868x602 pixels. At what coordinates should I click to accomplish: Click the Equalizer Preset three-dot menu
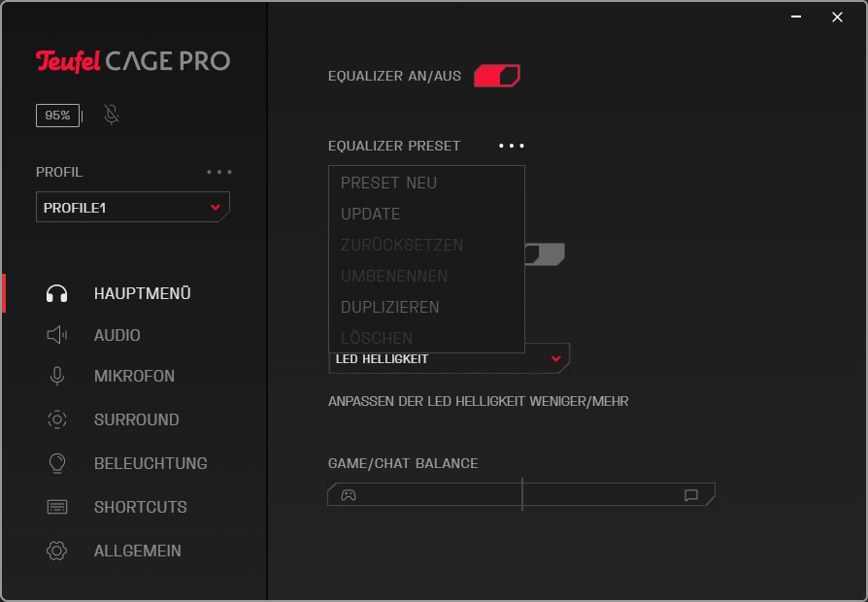[512, 146]
